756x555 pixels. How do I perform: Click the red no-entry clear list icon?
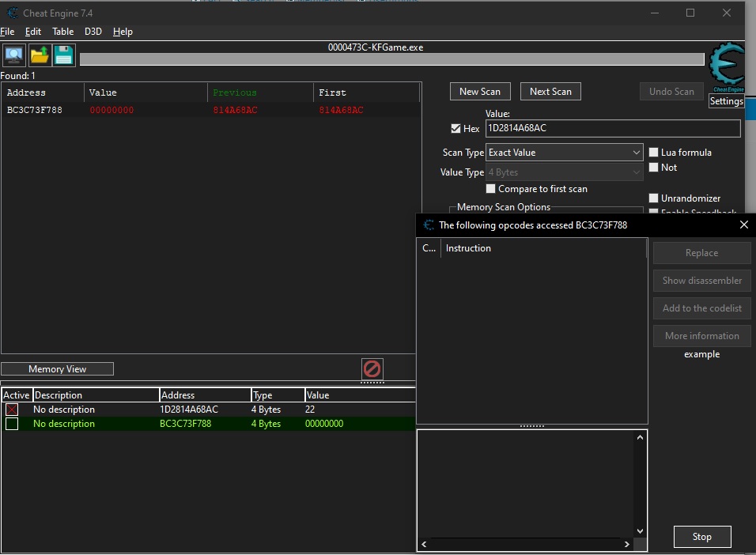[x=372, y=368]
